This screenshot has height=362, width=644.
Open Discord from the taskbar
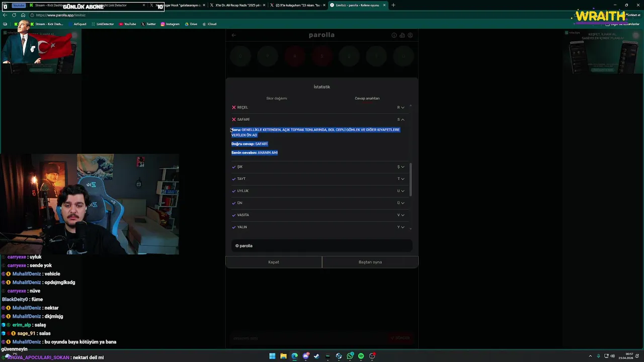click(305, 356)
